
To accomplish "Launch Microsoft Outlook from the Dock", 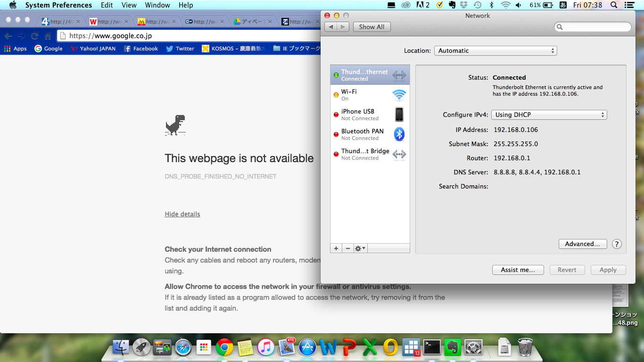I will pos(390,347).
